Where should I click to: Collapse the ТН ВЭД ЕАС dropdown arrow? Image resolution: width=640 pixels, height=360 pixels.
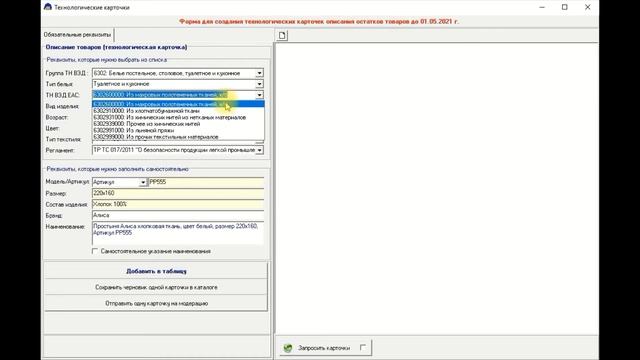coord(259,95)
